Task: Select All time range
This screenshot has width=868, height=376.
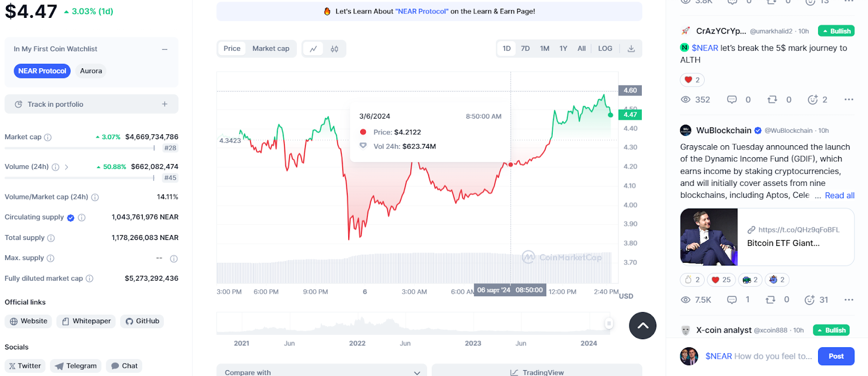Action: [582, 49]
